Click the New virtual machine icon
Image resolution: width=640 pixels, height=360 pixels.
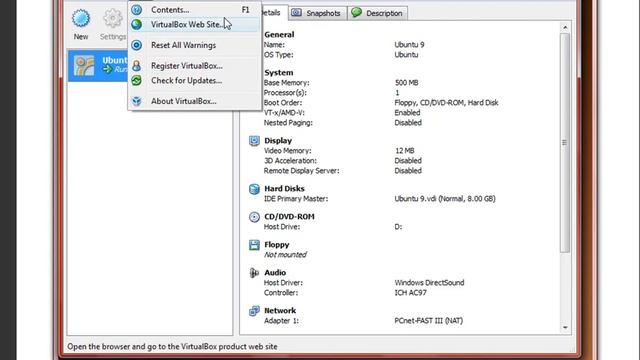[x=81, y=18]
